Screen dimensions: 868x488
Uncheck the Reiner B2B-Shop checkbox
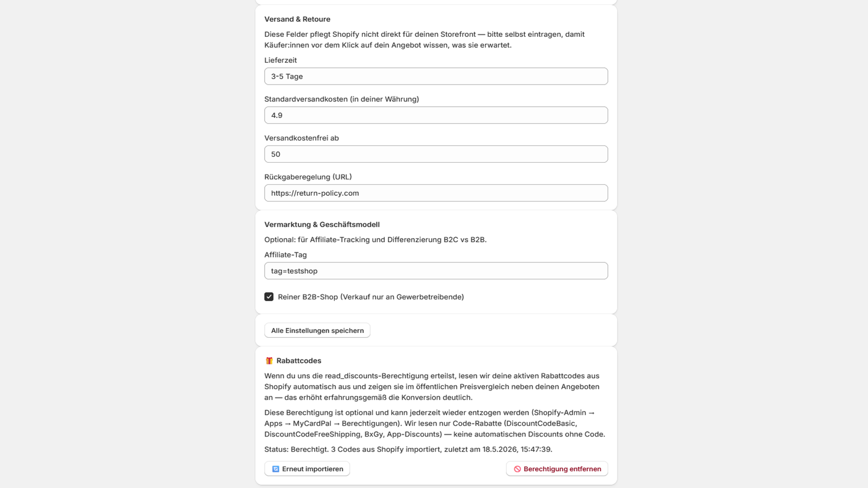pos(269,297)
